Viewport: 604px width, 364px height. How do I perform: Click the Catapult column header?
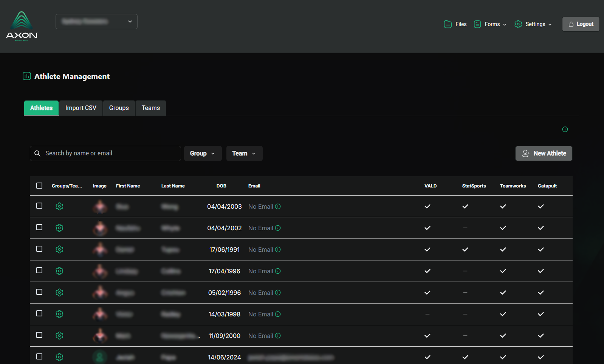point(547,186)
